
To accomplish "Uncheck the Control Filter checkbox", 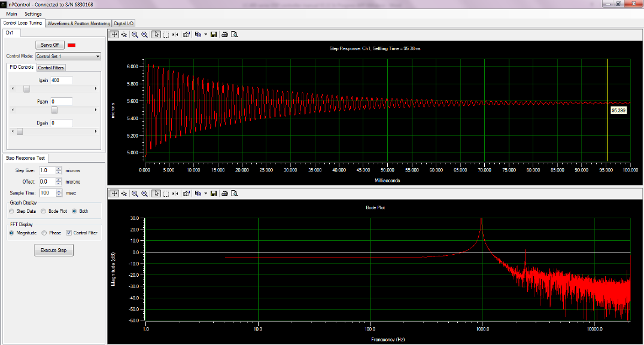I will (69, 233).
